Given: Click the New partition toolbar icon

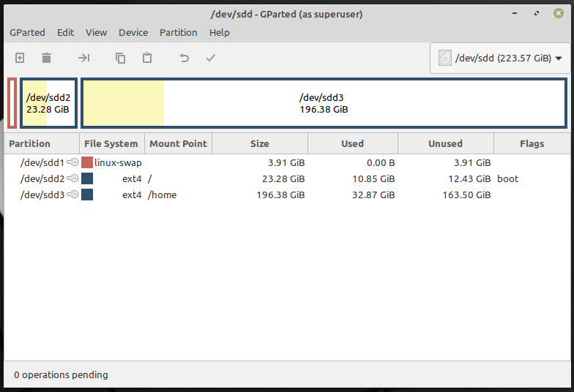Looking at the screenshot, I should tap(20, 58).
